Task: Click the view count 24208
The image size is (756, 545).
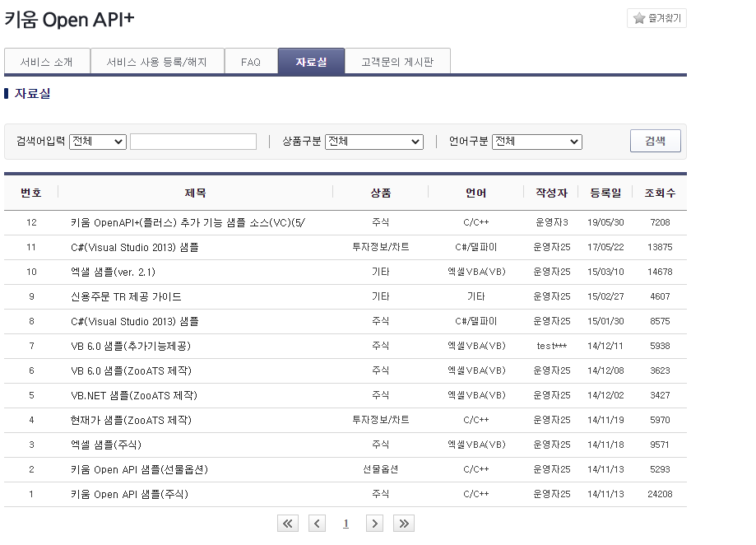Action: [660, 494]
